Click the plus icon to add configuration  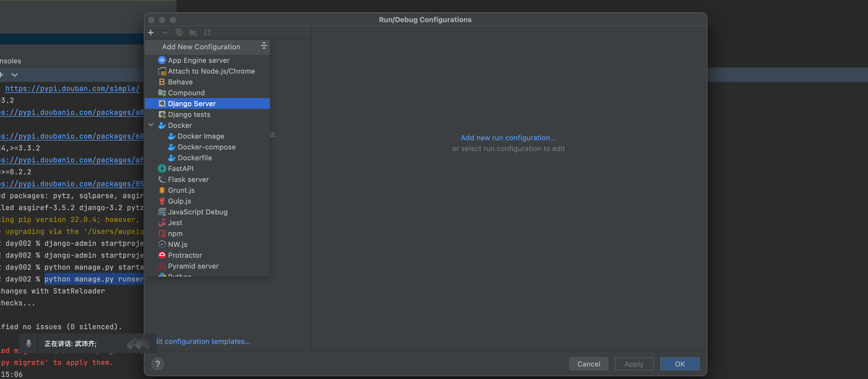[x=151, y=32]
